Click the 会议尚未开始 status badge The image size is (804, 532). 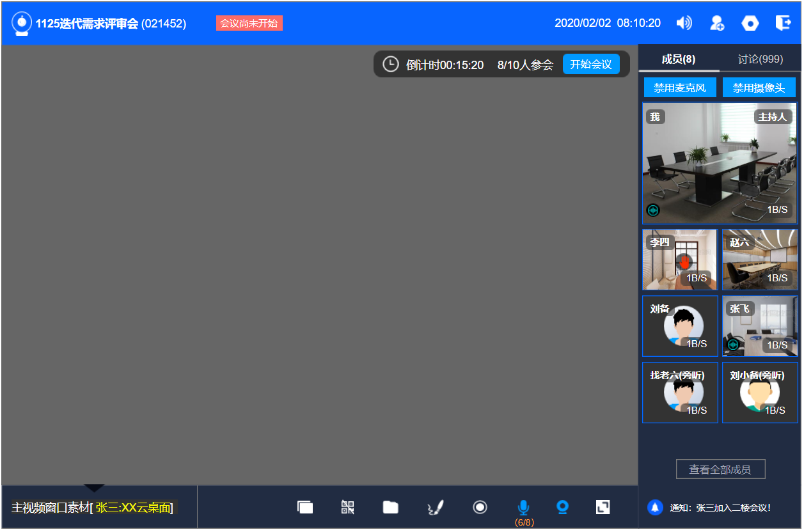click(x=249, y=23)
